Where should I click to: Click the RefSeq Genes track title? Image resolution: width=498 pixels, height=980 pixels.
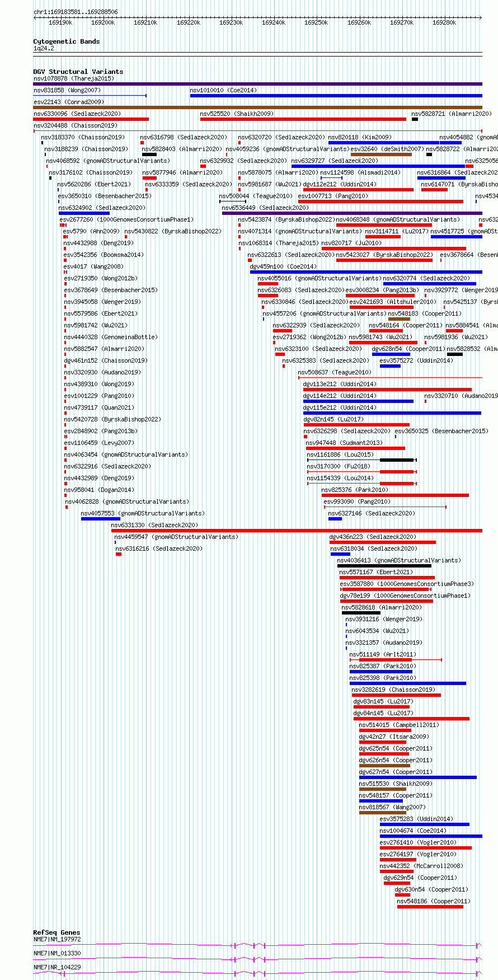click(57, 932)
